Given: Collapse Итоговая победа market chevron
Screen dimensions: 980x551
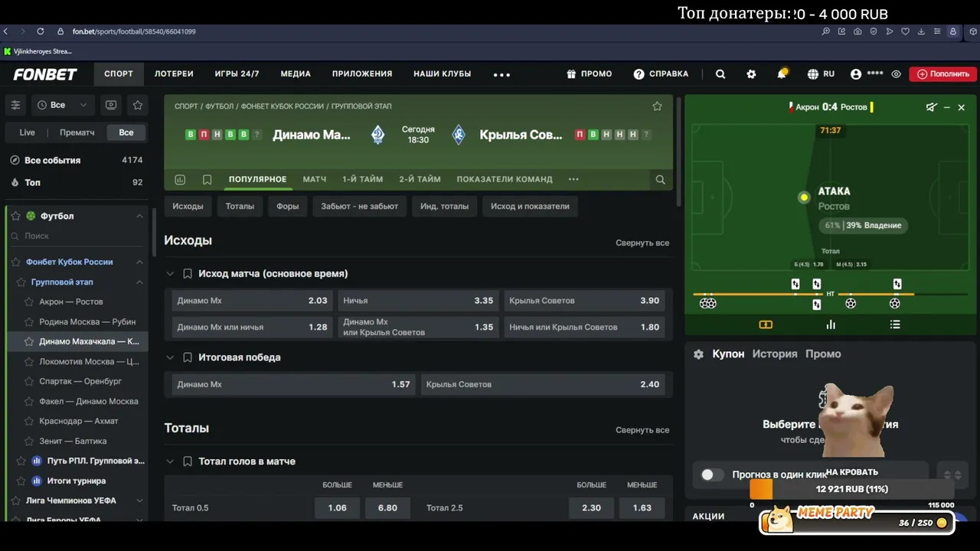Looking at the screenshot, I should pyautogui.click(x=170, y=357).
